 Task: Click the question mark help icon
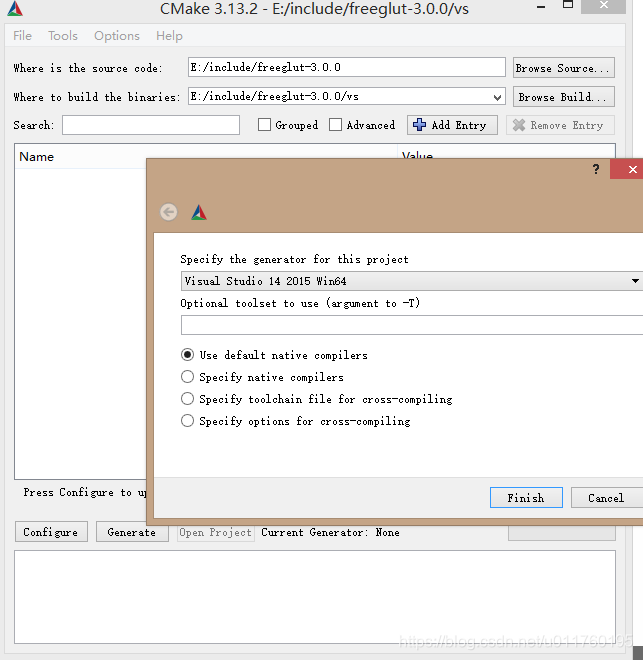[596, 169]
